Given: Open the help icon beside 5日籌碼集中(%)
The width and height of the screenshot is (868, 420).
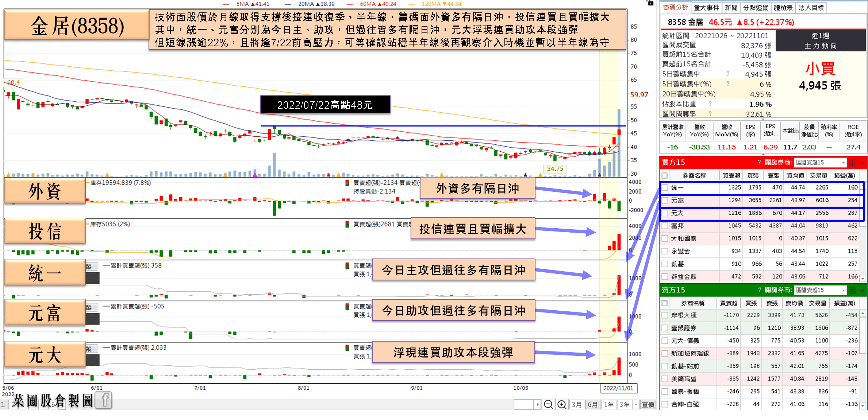Looking at the screenshot, I should (x=728, y=84).
